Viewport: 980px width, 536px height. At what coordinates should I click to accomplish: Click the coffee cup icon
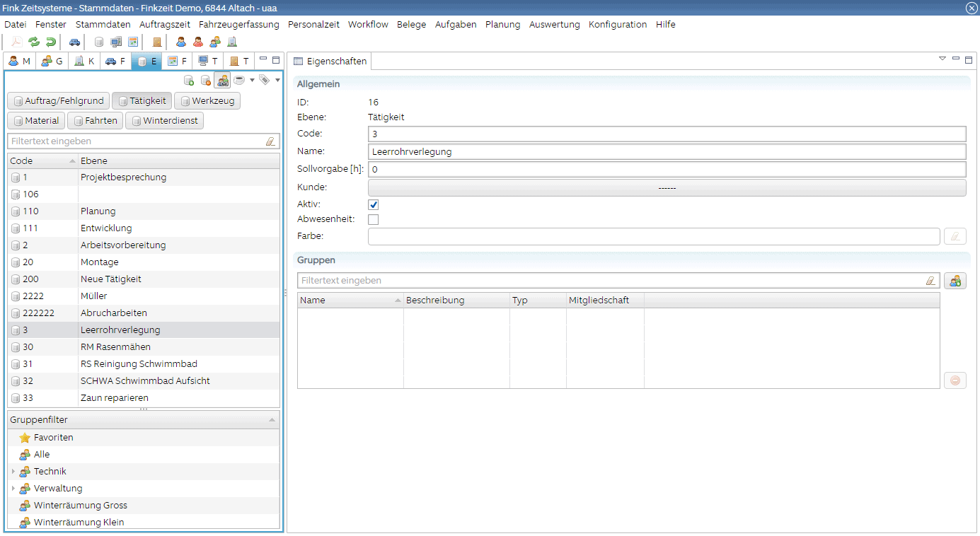pos(239,80)
